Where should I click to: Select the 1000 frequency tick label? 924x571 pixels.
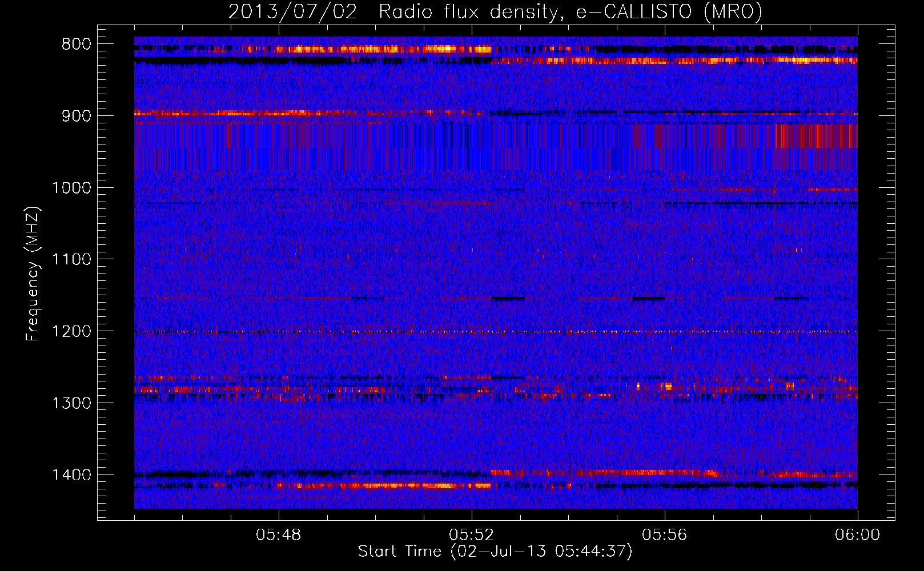(x=71, y=188)
